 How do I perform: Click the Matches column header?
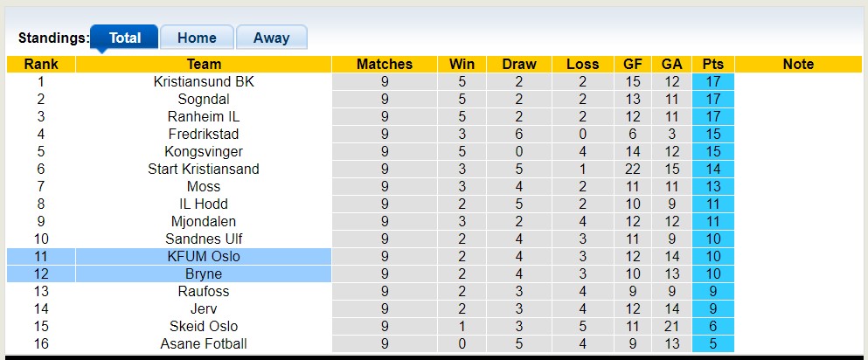point(385,64)
